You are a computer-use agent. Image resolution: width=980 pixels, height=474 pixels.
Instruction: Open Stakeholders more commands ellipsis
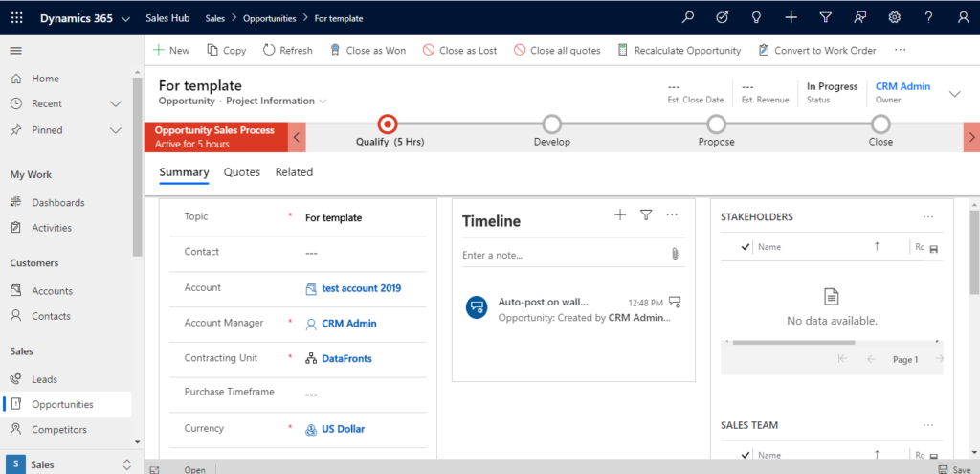click(x=928, y=217)
